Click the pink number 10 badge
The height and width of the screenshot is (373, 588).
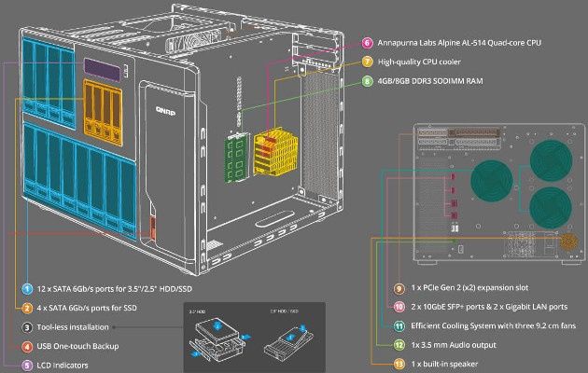(399, 307)
